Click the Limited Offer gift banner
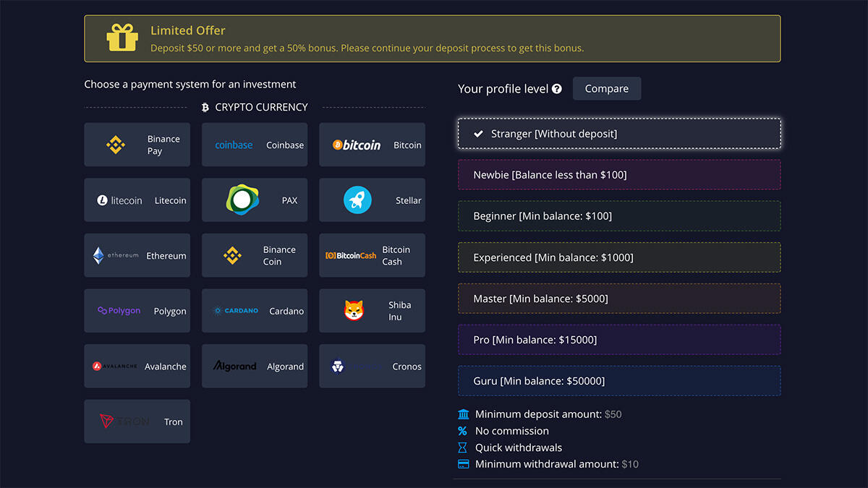Viewport: 868px width, 488px height. tap(433, 39)
